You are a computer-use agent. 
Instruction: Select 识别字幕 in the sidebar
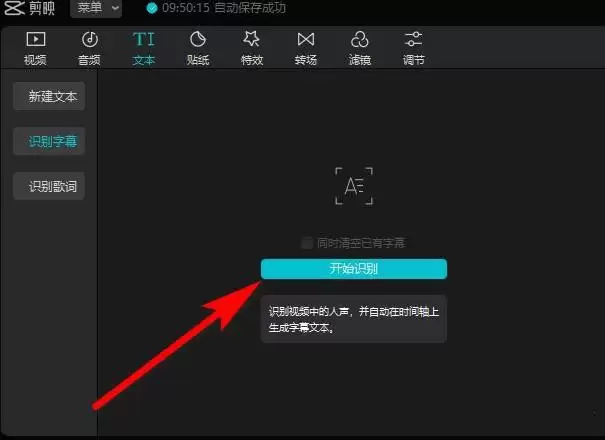click(x=48, y=142)
